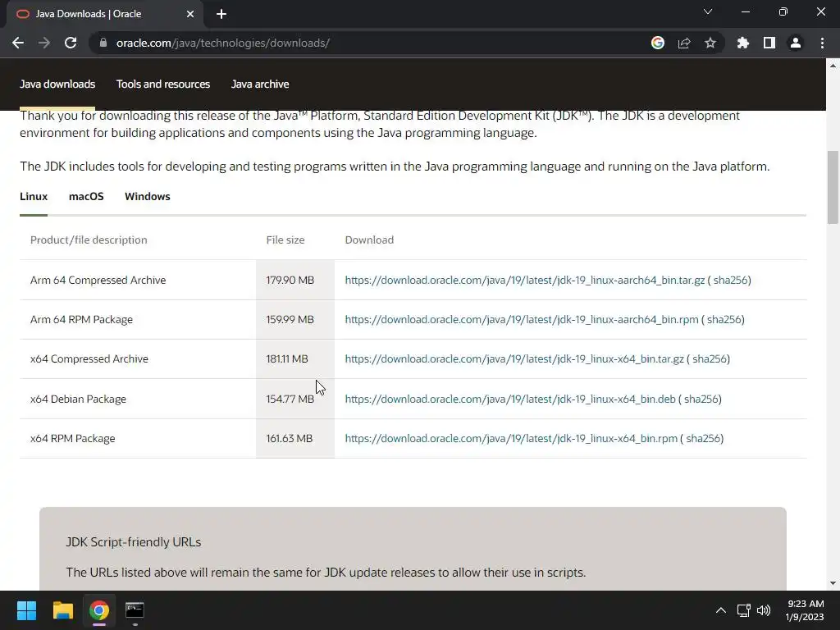Click the 'Arm 64 Compressed Archive' description
The height and width of the screenshot is (630, 840).
[98, 281]
